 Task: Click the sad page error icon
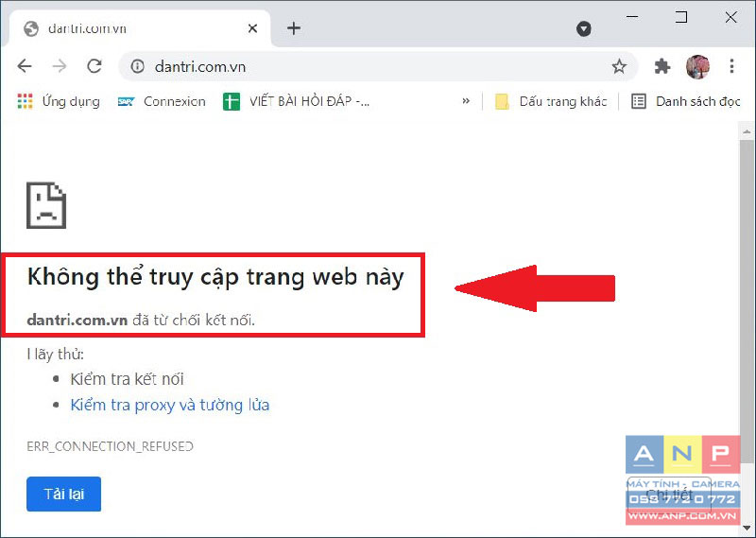tap(46, 205)
